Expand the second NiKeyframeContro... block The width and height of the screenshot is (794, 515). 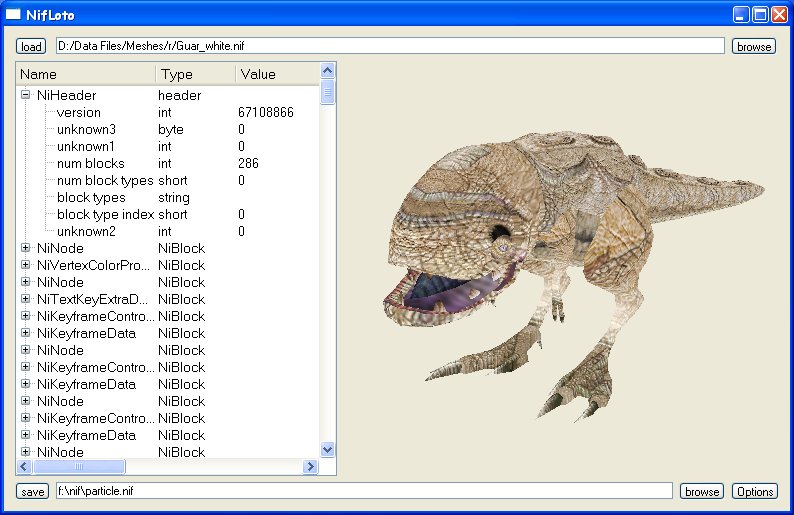[x=25, y=367]
